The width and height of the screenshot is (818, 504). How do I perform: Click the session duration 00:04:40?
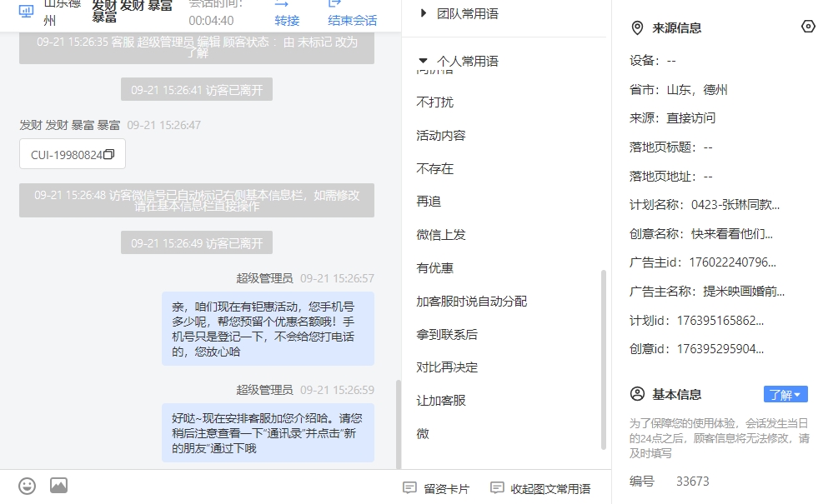click(x=211, y=21)
